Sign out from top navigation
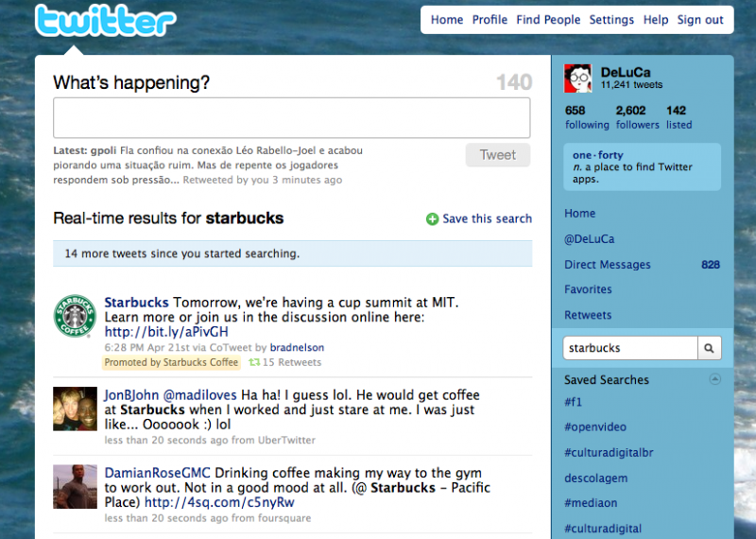 point(700,20)
